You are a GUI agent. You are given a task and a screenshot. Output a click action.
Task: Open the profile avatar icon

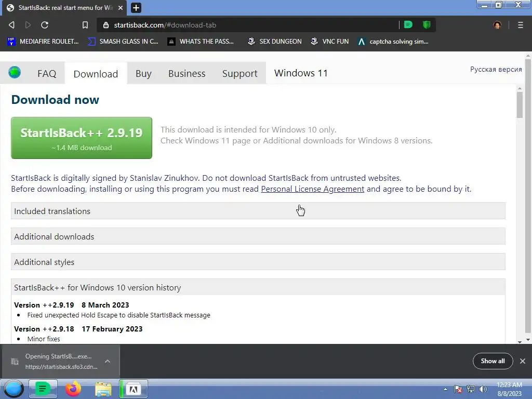(x=497, y=25)
